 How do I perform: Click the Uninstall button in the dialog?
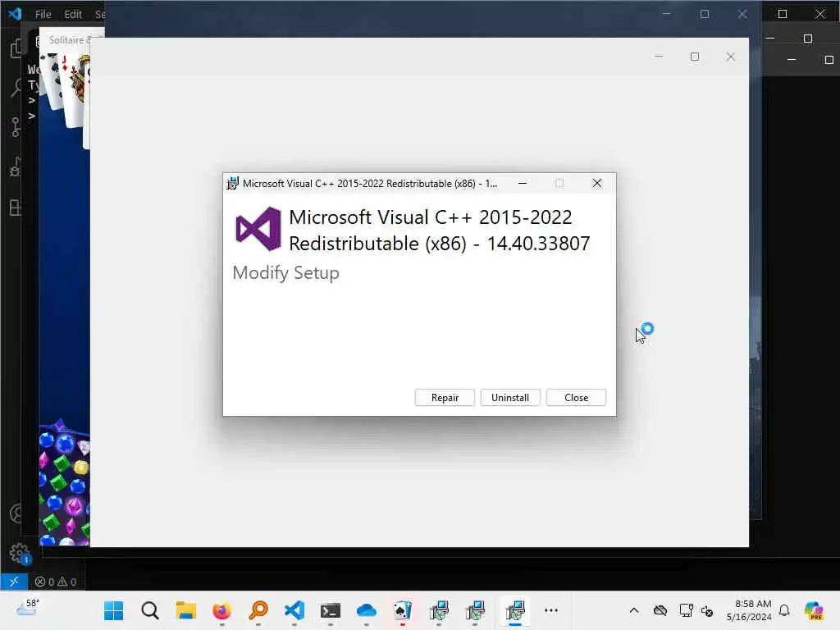(x=510, y=398)
